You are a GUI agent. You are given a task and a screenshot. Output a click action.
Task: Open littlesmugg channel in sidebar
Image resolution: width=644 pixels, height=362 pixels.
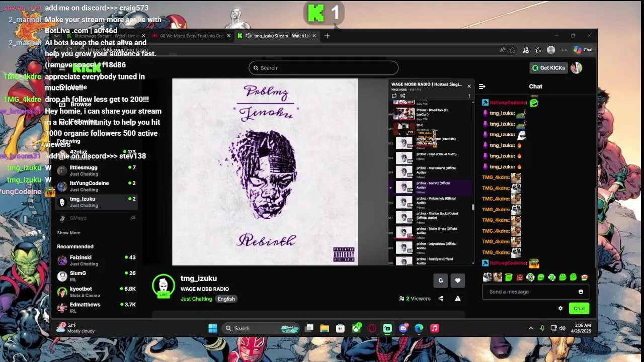tap(97, 170)
